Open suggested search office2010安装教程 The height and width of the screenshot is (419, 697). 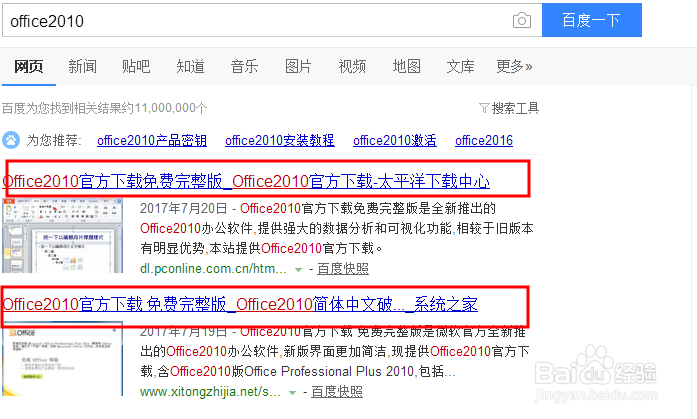pos(280,140)
